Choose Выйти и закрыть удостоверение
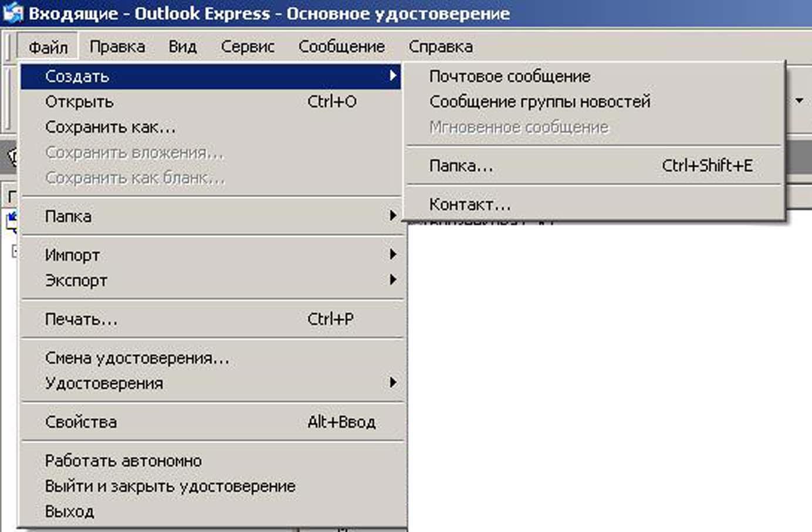 pos(211,486)
